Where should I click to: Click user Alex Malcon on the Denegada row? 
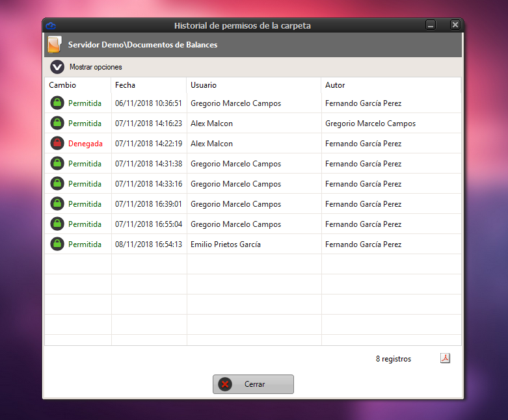point(211,144)
